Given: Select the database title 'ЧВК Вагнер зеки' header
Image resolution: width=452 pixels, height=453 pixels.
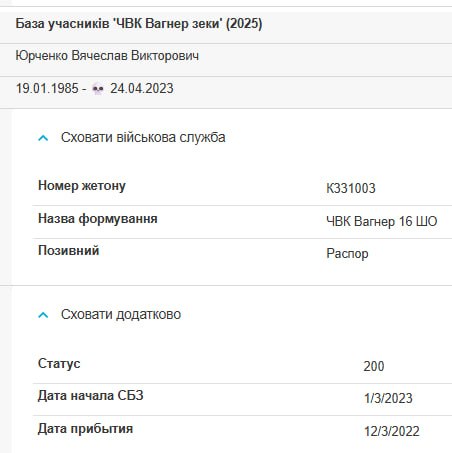Looking at the screenshot, I should point(139,24).
